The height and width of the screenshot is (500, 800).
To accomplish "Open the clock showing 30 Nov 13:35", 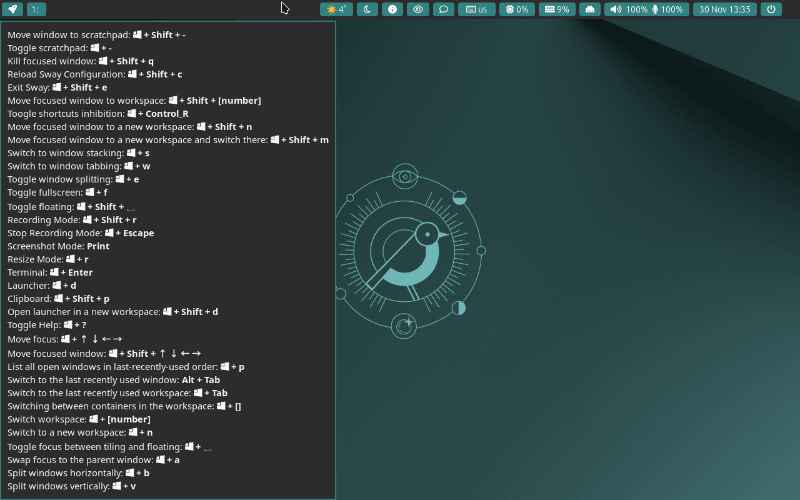I will [x=724, y=9].
